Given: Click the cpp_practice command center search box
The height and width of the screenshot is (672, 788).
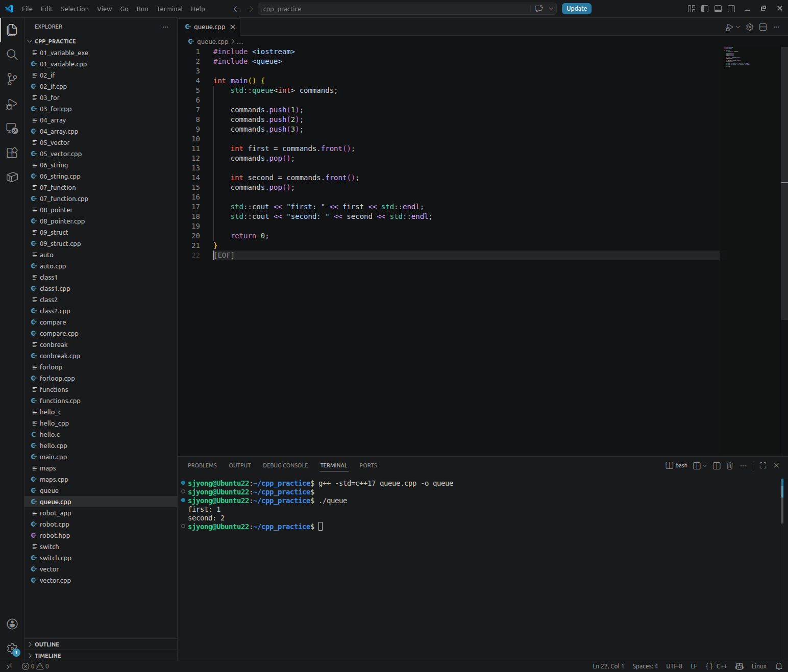Looking at the screenshot, I should (x=396, y=9).
